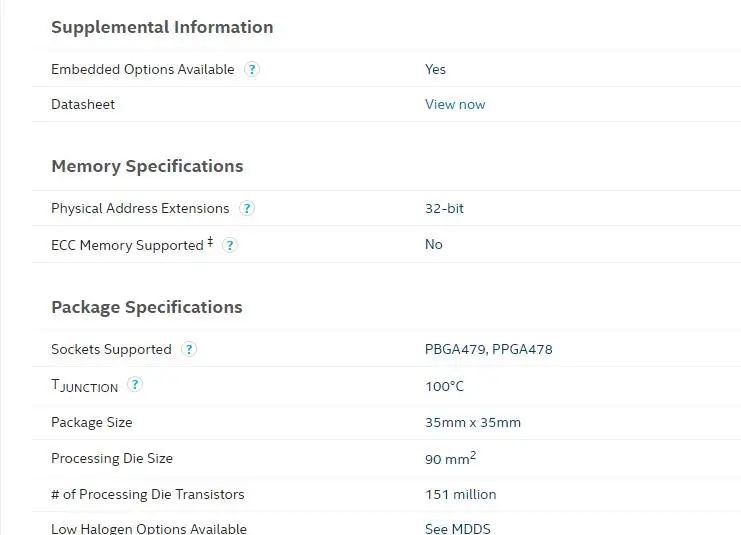Click the '151 million' transistors value

click(460, 494)
